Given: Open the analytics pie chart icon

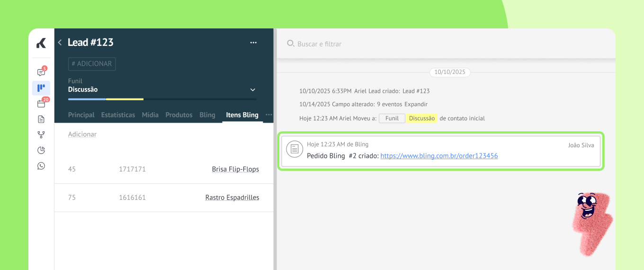Looking at the screenshot, I should click(x=41, y=151).
